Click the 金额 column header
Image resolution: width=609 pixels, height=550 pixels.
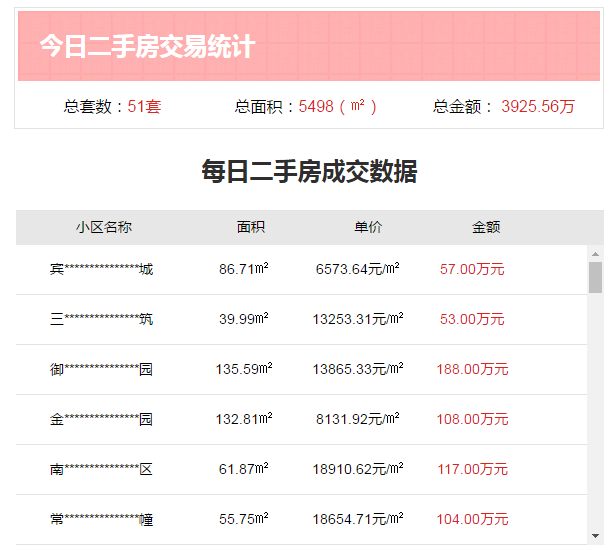click(x=486, y=227)
